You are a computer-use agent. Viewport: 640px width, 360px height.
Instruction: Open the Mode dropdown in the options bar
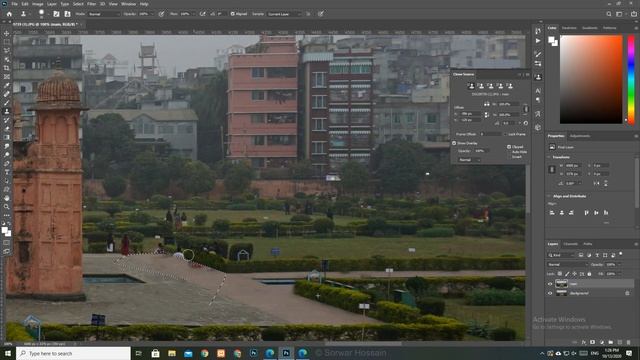tap(104, 14)
